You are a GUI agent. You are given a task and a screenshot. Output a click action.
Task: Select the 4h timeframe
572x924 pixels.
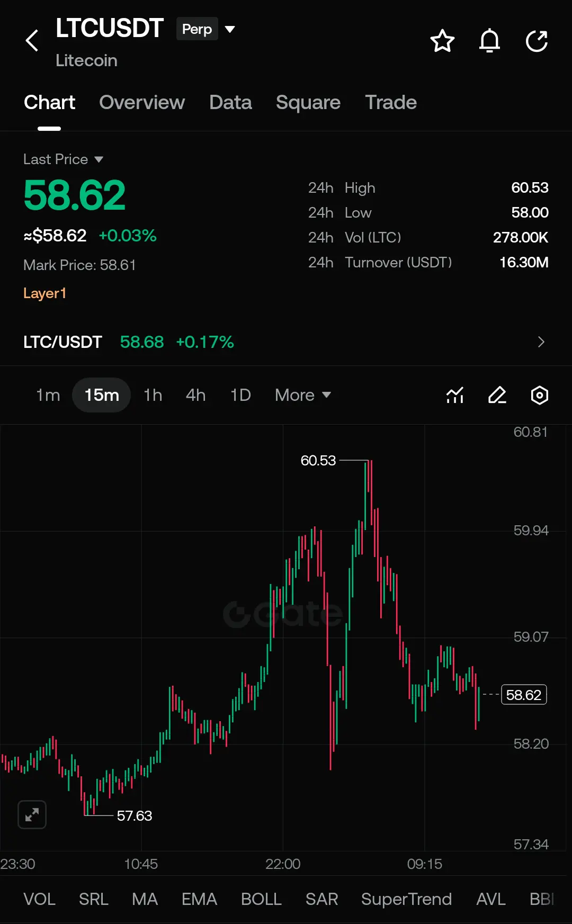tap(195, 395)
